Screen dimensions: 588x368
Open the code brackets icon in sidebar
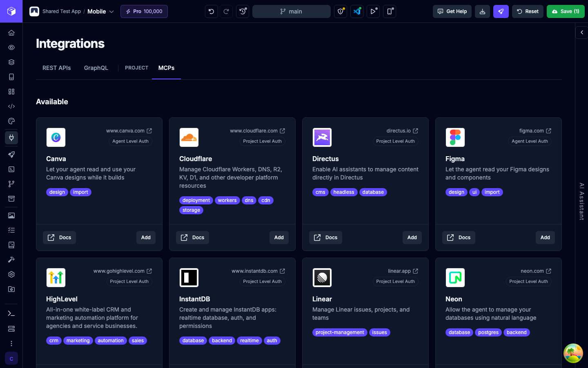point(11,106)
